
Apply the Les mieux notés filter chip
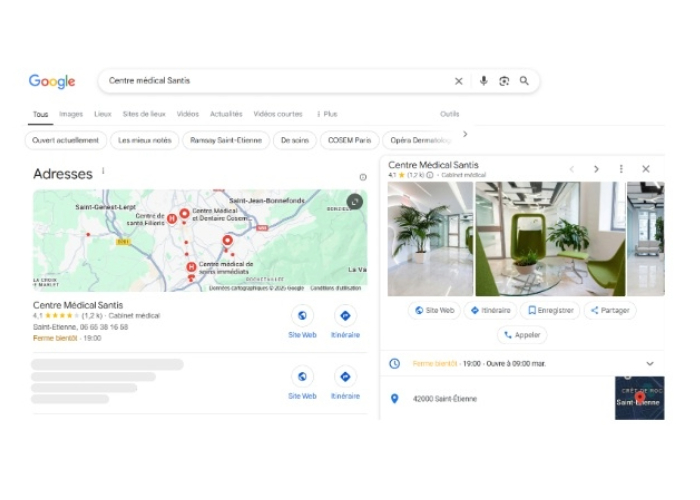coord(145,140)
